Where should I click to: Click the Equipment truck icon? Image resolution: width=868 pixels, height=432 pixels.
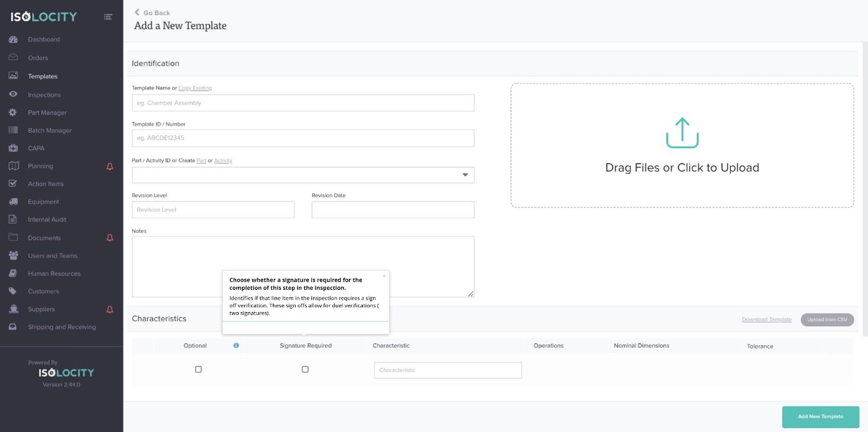tap(13, 202)
